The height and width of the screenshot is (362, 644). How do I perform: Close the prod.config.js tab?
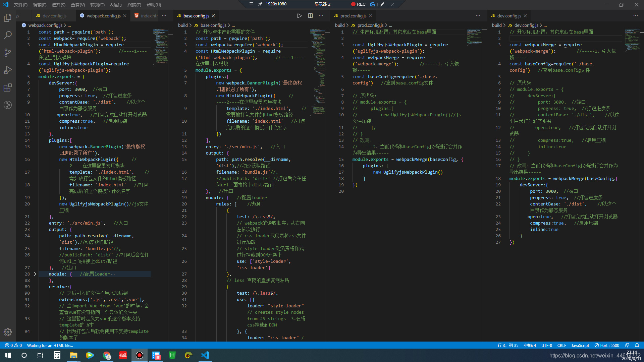[370, 16]
